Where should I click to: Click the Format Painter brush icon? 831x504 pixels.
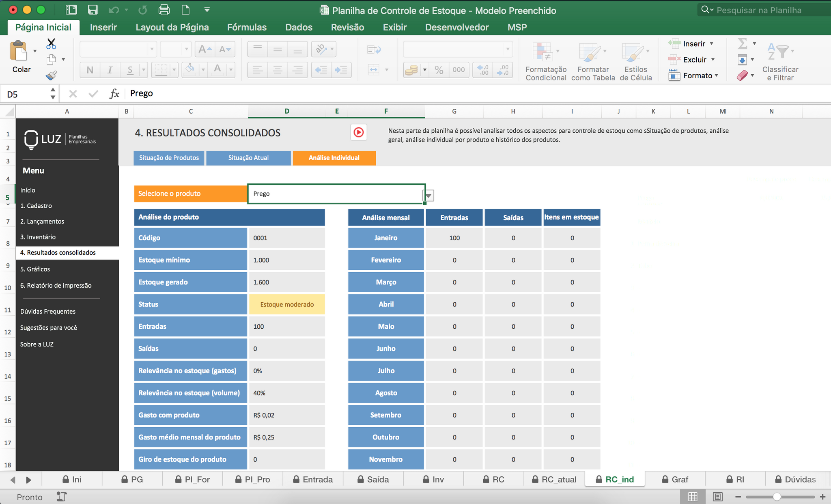pyautogui.click(x=51, y=75)
